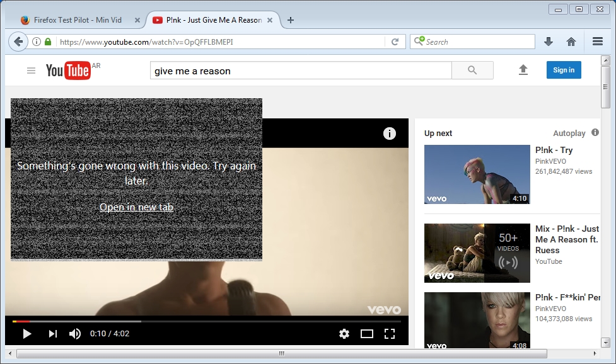Screen dimensions: 616x364
Task: Minimize the Firefox window
Action: pos(558,9)
